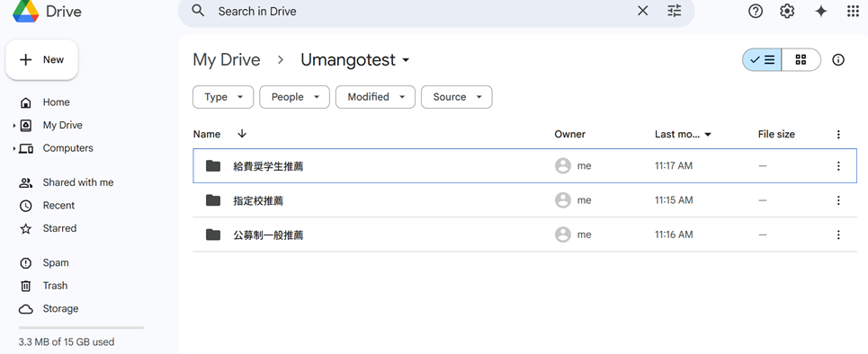The width and height of the screenshot is (868, 354).
Task: Open the Type filter dropdown
Action: 223,97
